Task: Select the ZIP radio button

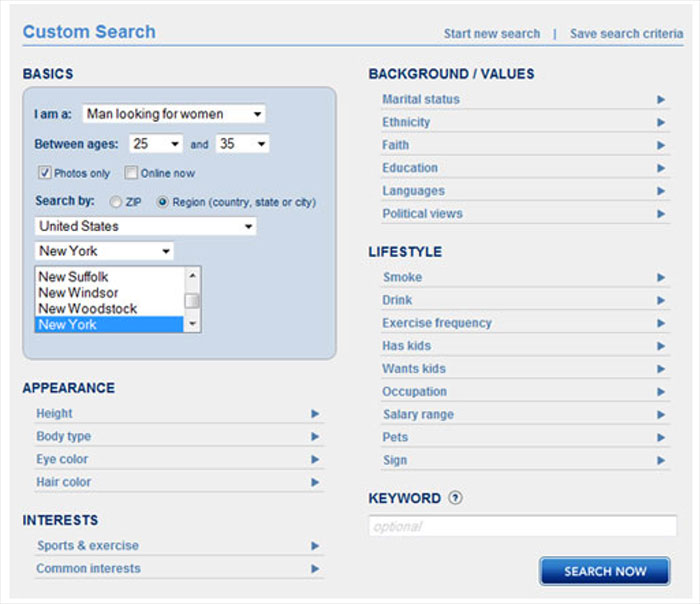Action: pyautogui.click(x=116, y=202)
